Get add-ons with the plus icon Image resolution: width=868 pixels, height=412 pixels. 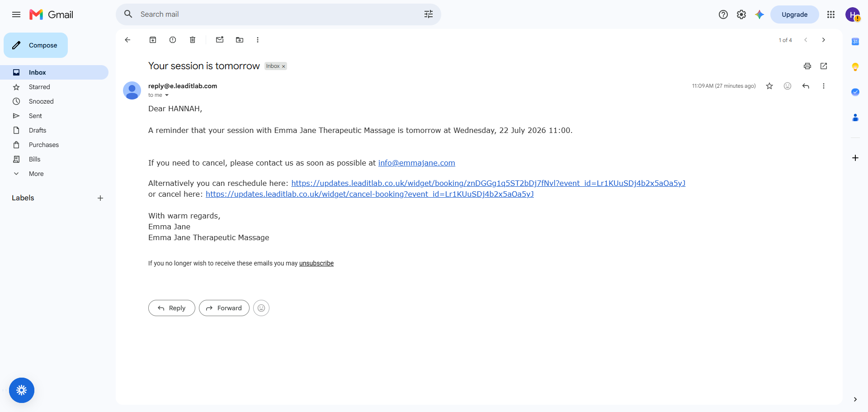pos(855,158)
